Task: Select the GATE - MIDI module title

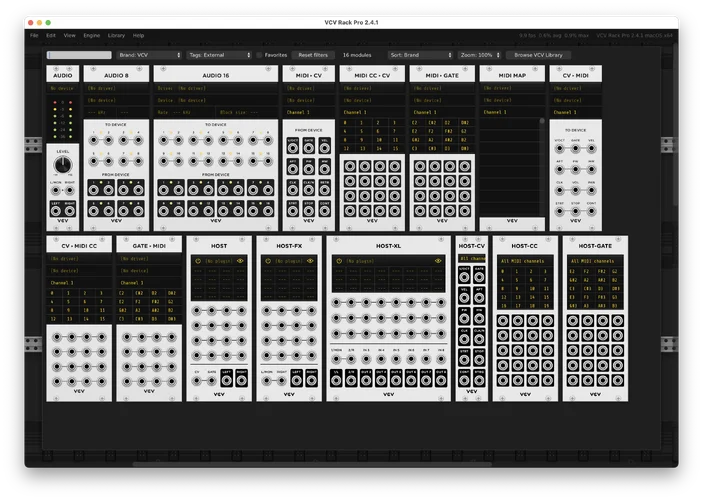Action: pyautogui.click(x=149, y=246)
